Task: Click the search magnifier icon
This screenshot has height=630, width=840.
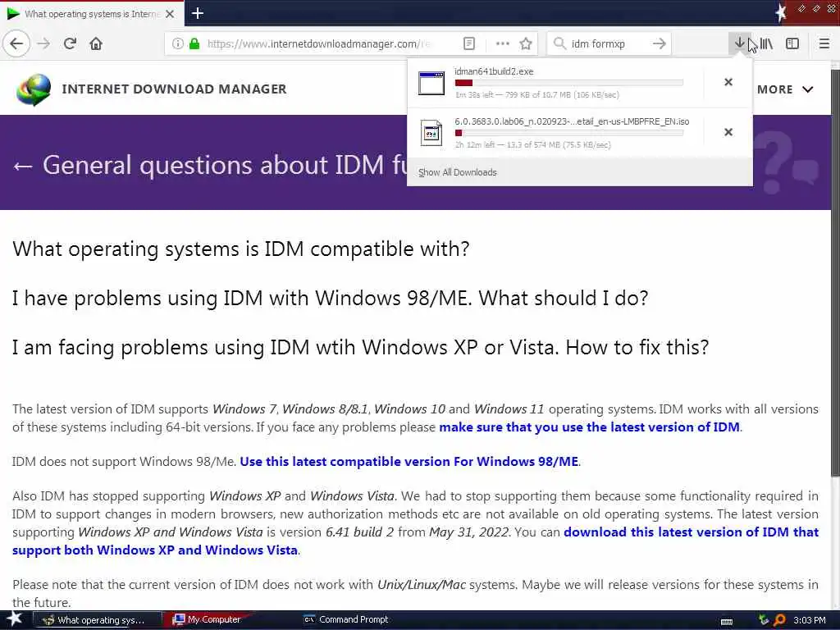Action: coord(559,43)
